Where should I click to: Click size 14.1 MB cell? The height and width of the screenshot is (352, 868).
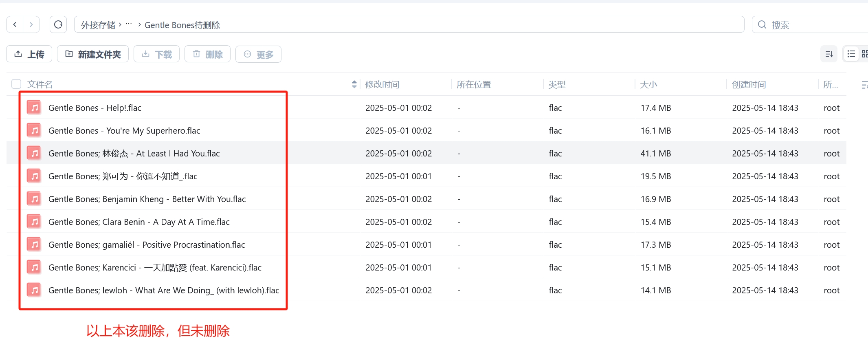tap(656, 290)
